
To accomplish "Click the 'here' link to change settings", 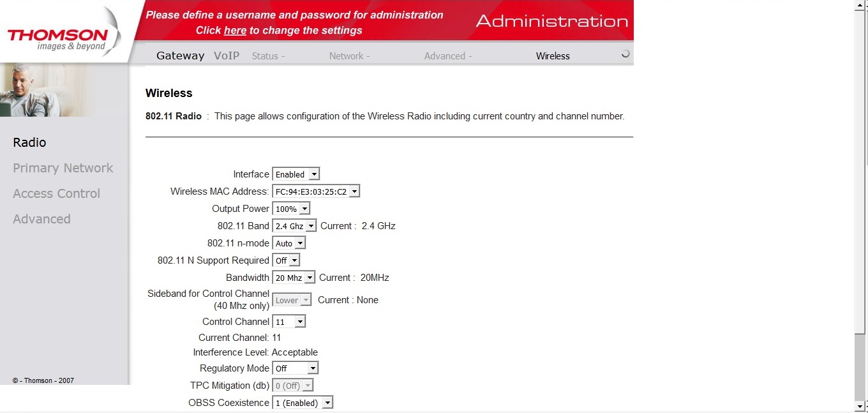I will [235, 30].
